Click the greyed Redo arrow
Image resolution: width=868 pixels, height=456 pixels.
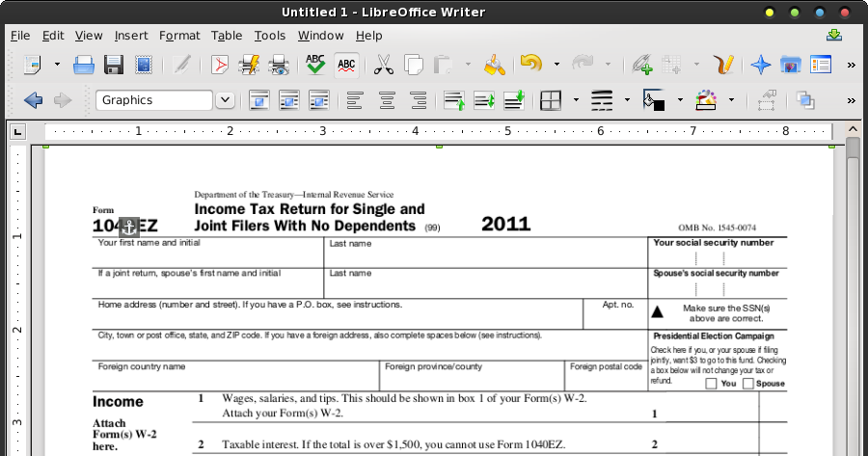point(583,64)
